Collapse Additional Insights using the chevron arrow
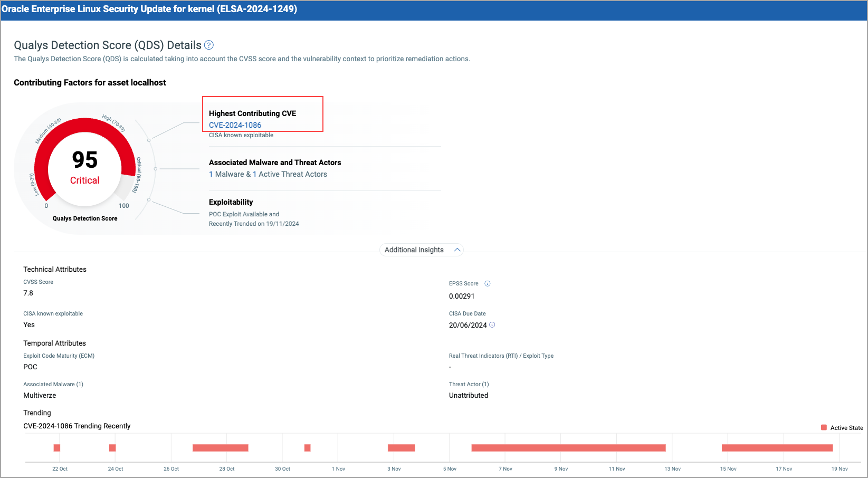The width and height of the screenshot is (868, 478). [x=457, y=250]
